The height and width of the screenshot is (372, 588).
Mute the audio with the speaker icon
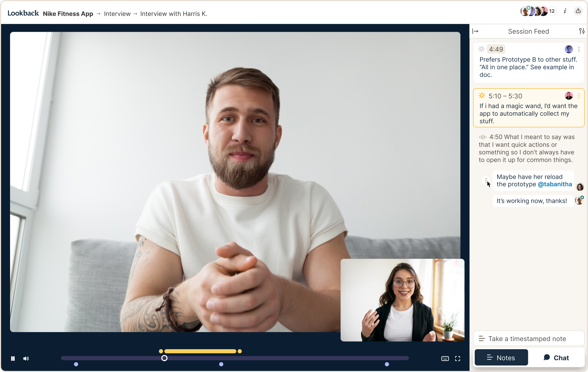[x=26, y=358]
